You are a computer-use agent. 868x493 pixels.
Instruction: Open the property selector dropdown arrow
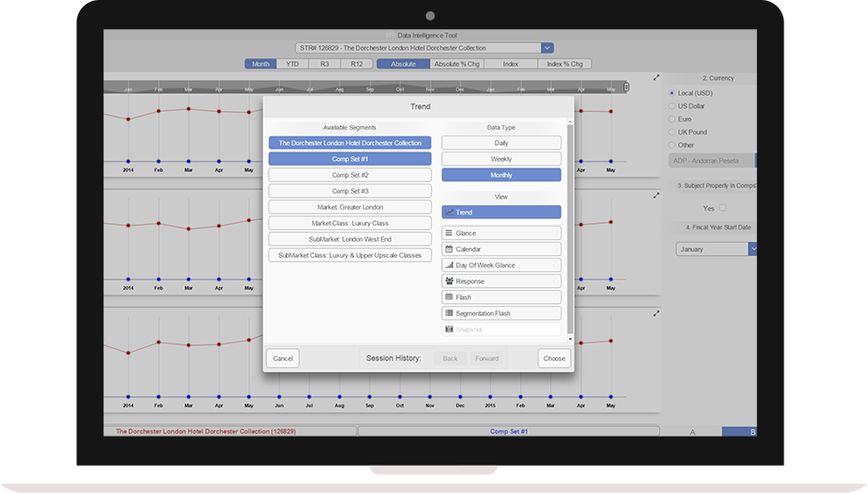547,48
